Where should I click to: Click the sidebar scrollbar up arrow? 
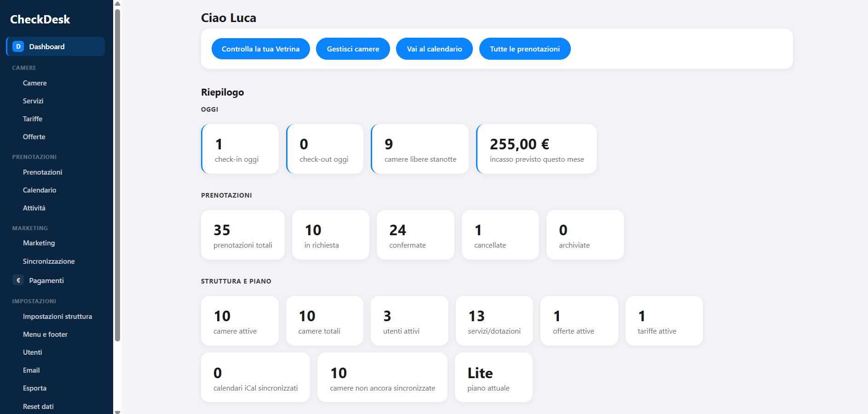point(117,3)
